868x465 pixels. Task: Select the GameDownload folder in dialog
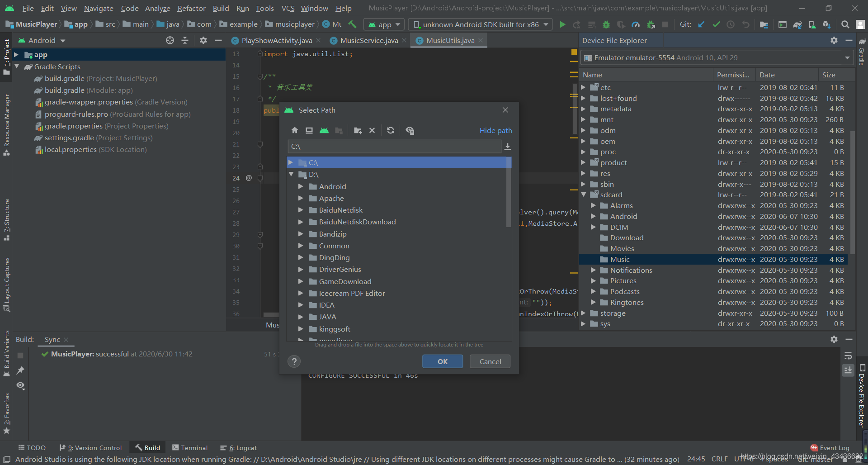(345, 281)
